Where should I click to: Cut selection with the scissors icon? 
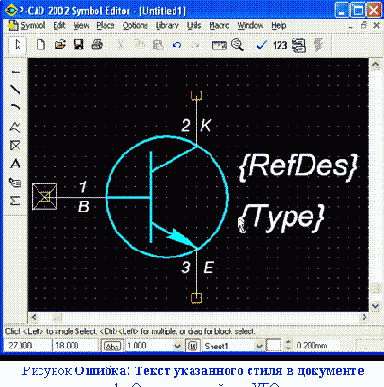121,45
